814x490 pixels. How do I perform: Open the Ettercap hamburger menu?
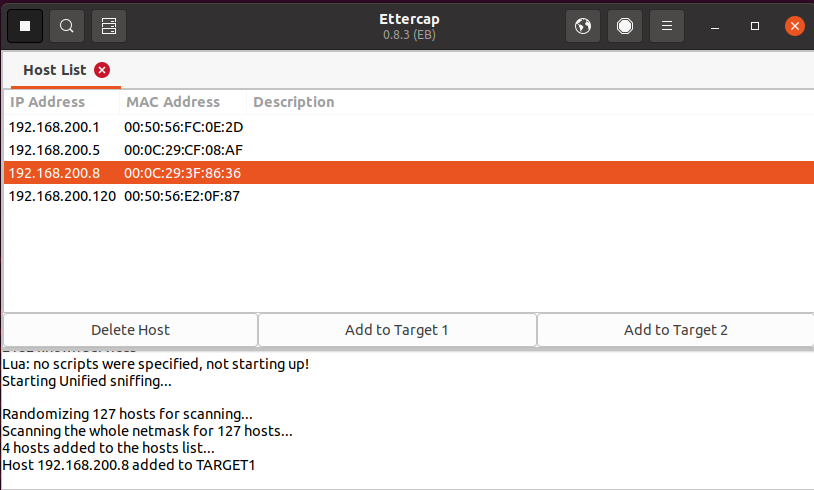click(x=667, y=26)
